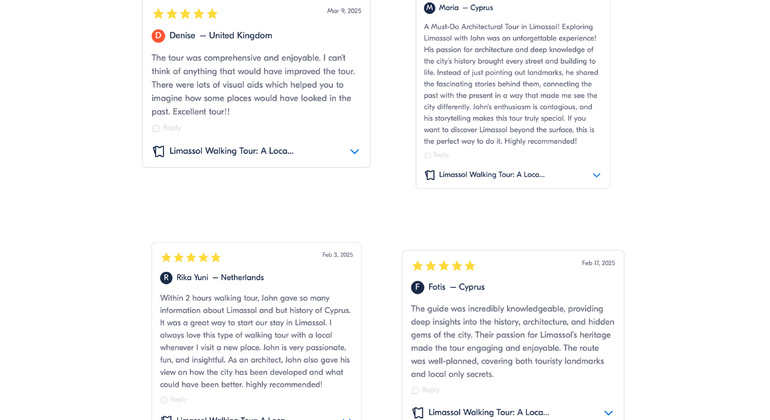Reply to Maria's review
This screenshot has height=420, width=770.
pos(437,155)
